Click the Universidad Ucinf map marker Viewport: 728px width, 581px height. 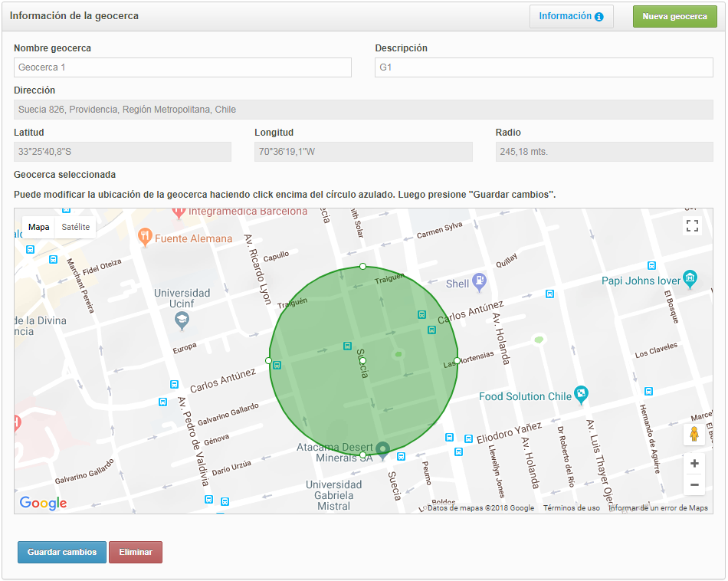tap(182, 320)
